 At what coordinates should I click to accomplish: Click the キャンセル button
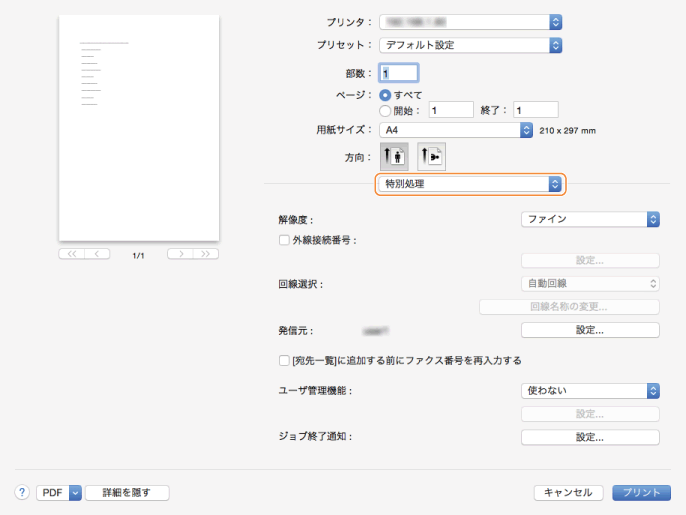pyautogui.click(x=568, y=492)
